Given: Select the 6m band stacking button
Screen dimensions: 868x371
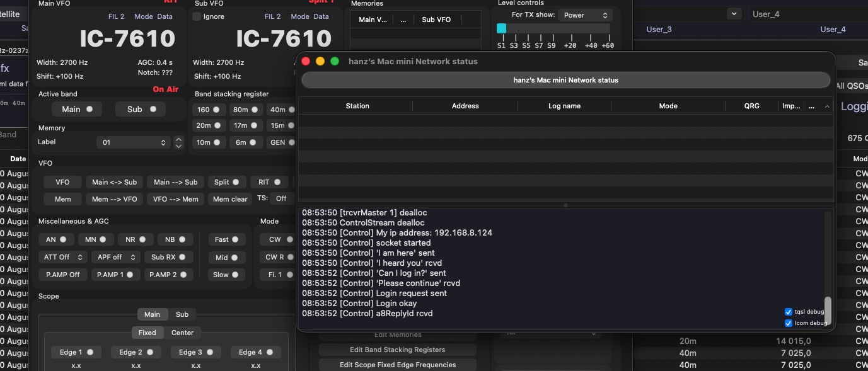Looking at the screenshot, I should point(246,142).
